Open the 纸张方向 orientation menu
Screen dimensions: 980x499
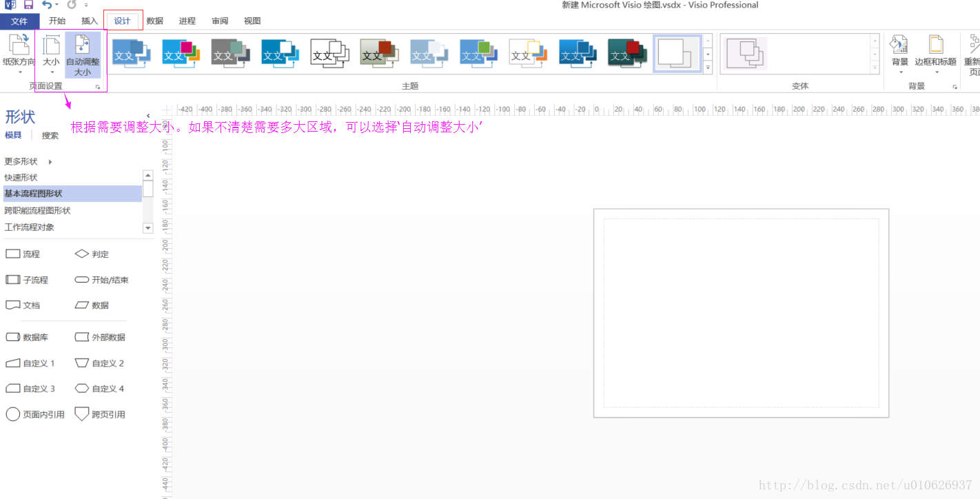click(19, 55)
